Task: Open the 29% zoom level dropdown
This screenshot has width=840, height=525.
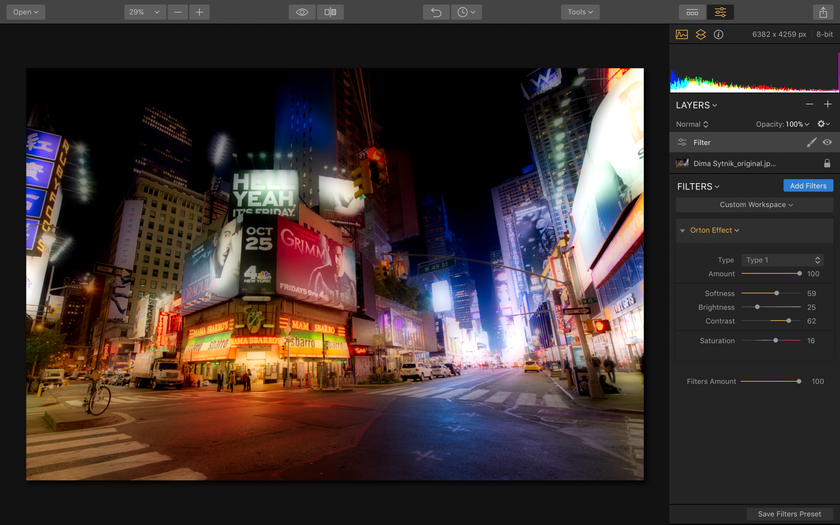Action: pyautogui.click(x=145, y=12)
